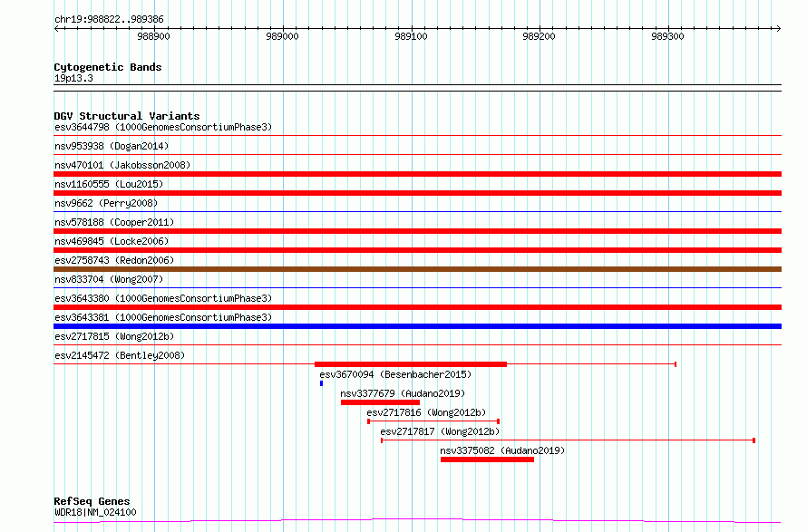Open the WDR18|NM_024100 gene label
This screenshot has width=807, height=532.
pyautogui.click(x=95, y=512)
